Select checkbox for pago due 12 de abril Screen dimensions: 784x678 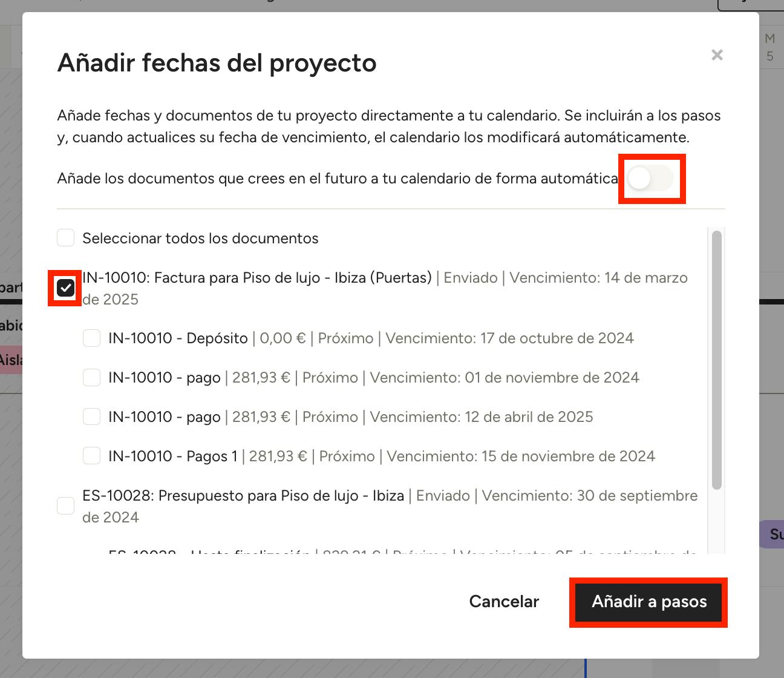pyautogui.click(x=91, y=417)
